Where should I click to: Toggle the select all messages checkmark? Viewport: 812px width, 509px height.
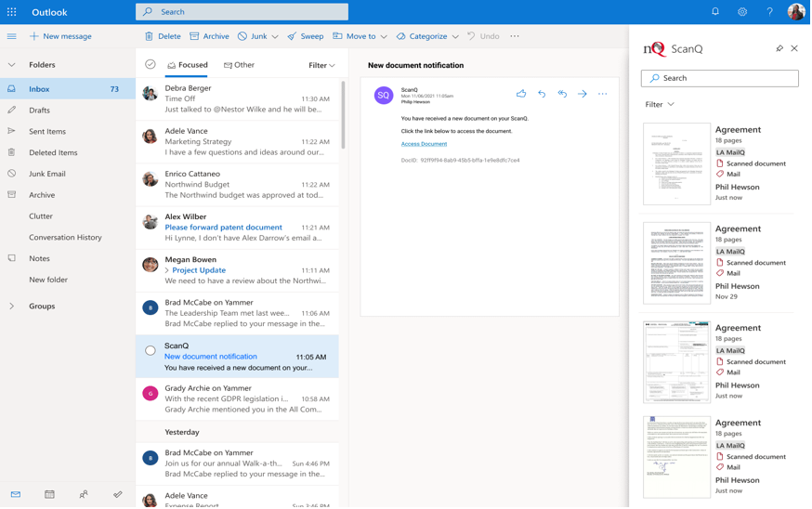tap(151, 65)
